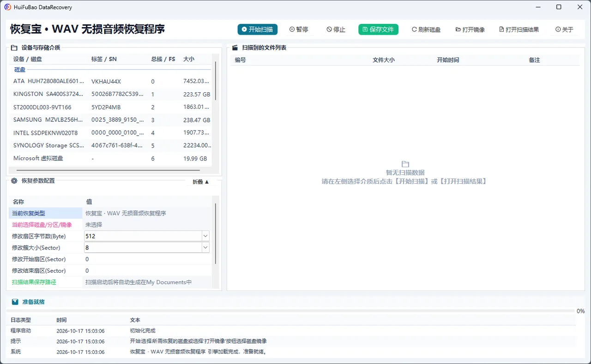Click the folder icon beside 设备与存储介质
The image size is (591, 364).
click(14, 48)
